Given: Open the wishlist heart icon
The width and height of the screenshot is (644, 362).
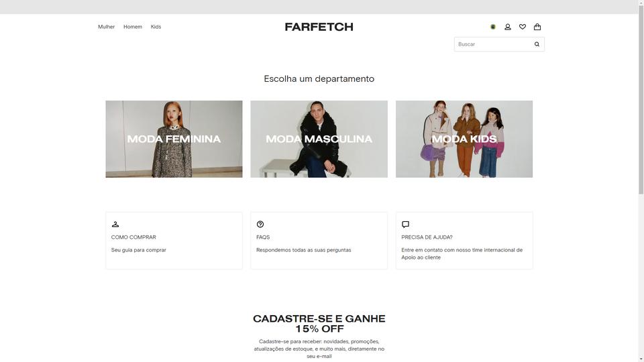Looking at the screenshot, I should tap(523, 27).
